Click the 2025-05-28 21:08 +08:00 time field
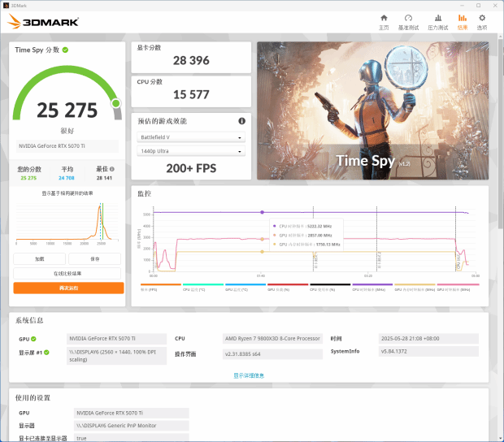 point(428,339)
